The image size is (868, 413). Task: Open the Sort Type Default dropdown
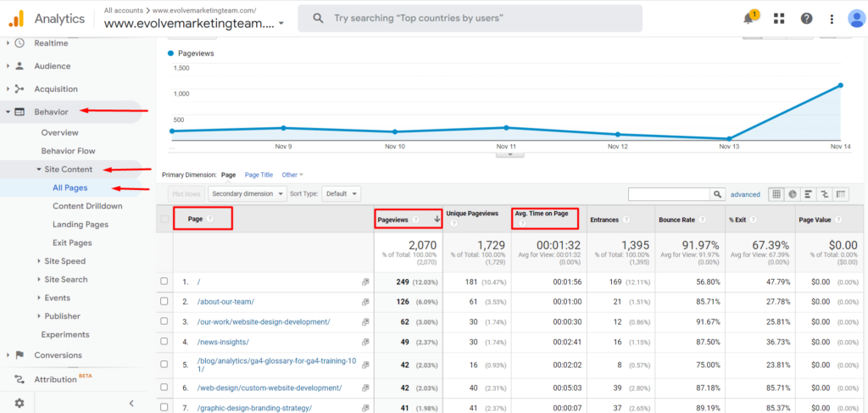coord(341,193)
